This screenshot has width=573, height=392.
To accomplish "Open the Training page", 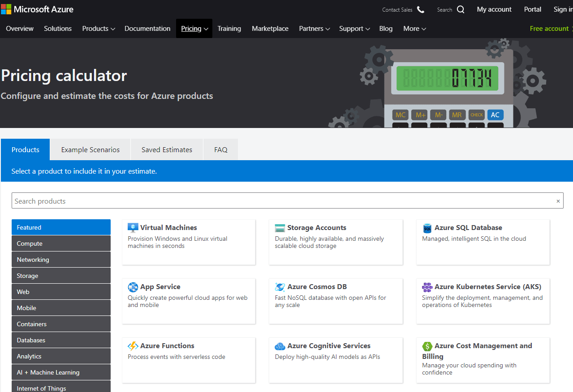I will (229, 29).
